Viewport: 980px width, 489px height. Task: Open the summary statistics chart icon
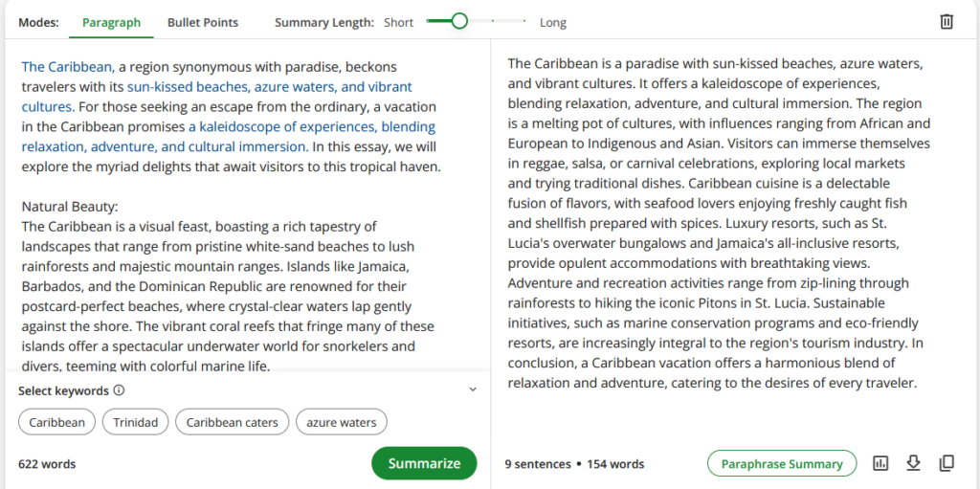[x=880, y=463]
